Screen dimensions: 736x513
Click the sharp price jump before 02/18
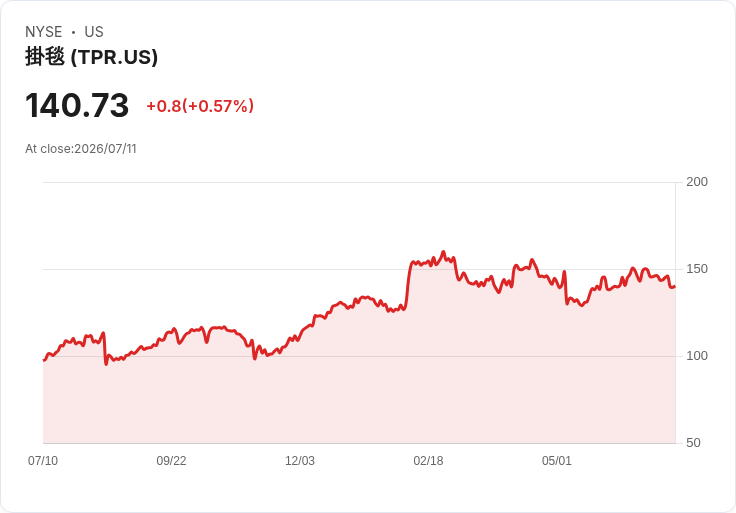click(x=407, y=284)
